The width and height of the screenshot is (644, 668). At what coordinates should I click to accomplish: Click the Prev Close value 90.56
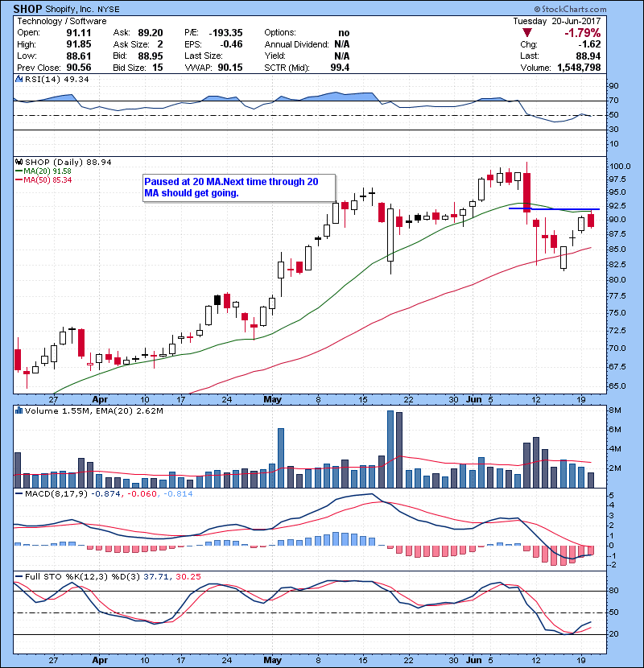point(79,68)
